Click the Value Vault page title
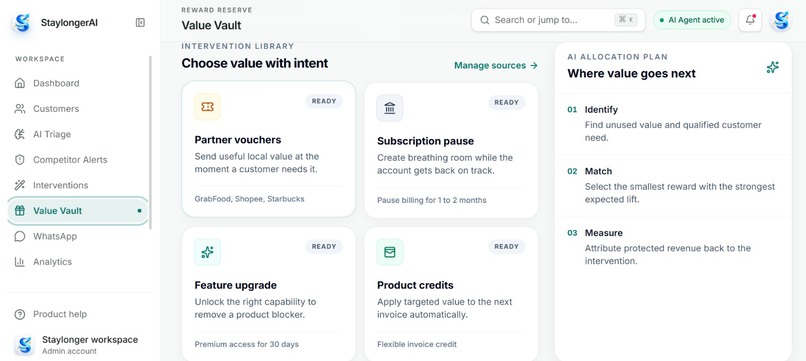Viewport: 806px width, 361px height. click(211, 25)
